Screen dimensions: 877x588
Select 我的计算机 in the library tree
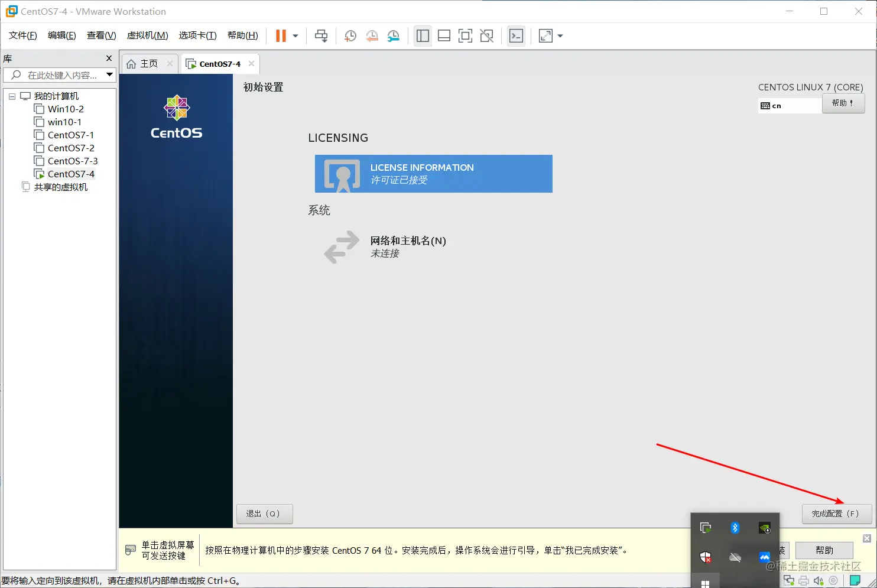[56, 96]
